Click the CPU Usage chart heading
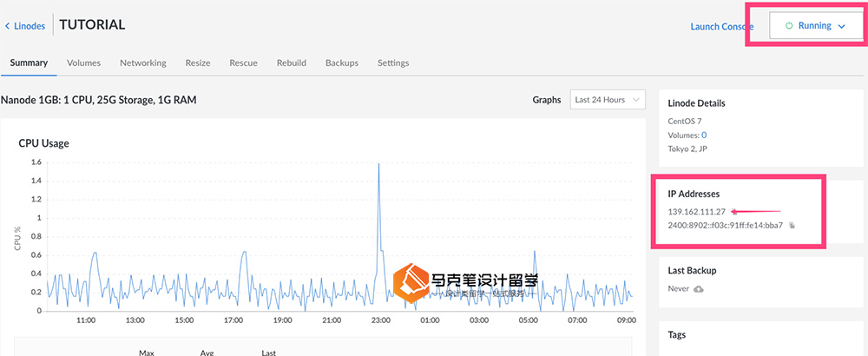Screen dimensions: 868x356 43,143
